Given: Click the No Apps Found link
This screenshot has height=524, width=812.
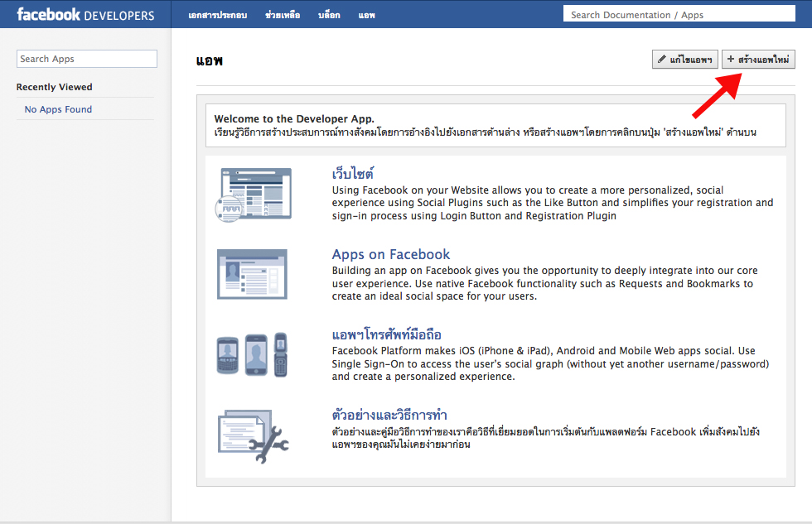Looking at the screenshot, I should coord(58,109).
